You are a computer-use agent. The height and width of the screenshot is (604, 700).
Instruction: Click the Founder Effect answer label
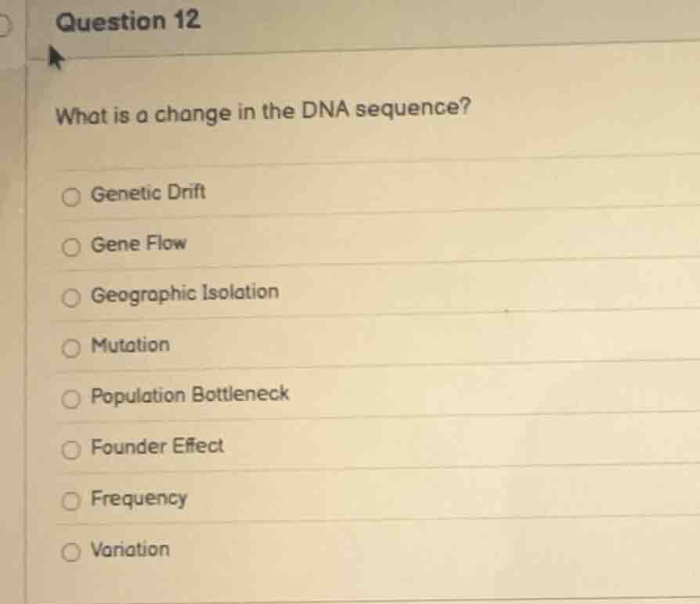click(x=157, y=447)
